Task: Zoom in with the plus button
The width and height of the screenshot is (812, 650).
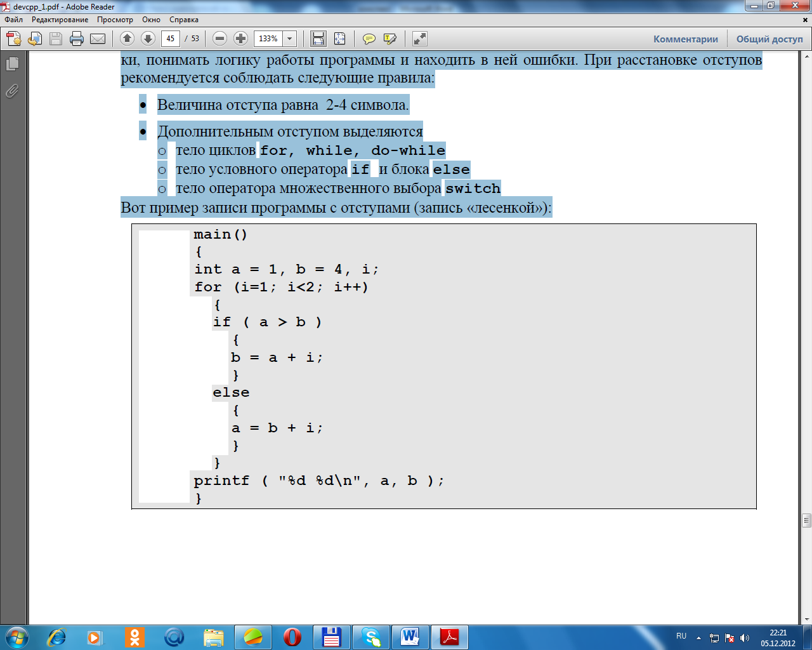Action: pos(240,39)
